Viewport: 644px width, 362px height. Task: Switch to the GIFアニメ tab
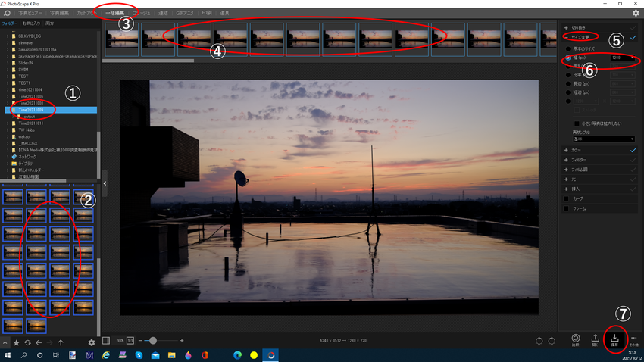point(185,13)
